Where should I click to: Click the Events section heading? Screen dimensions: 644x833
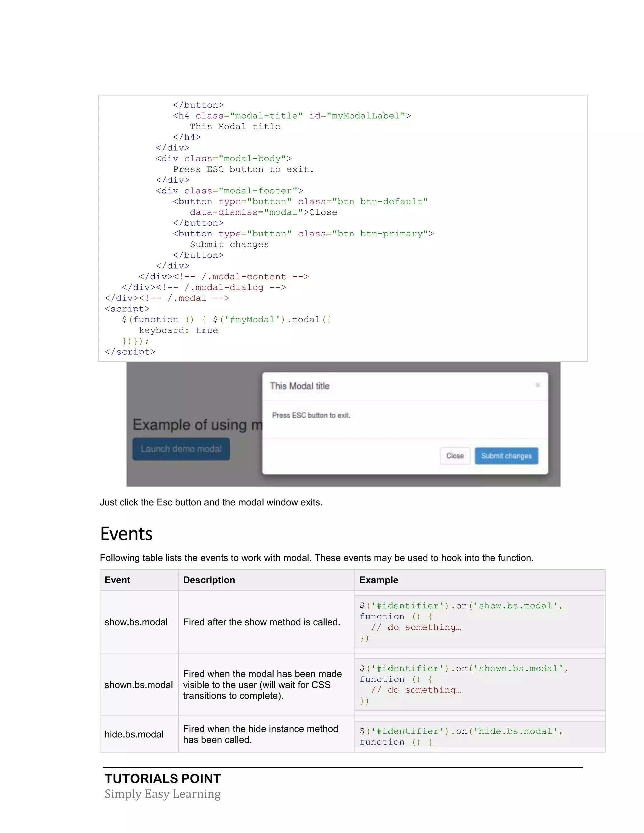click(x=126, y=534)
